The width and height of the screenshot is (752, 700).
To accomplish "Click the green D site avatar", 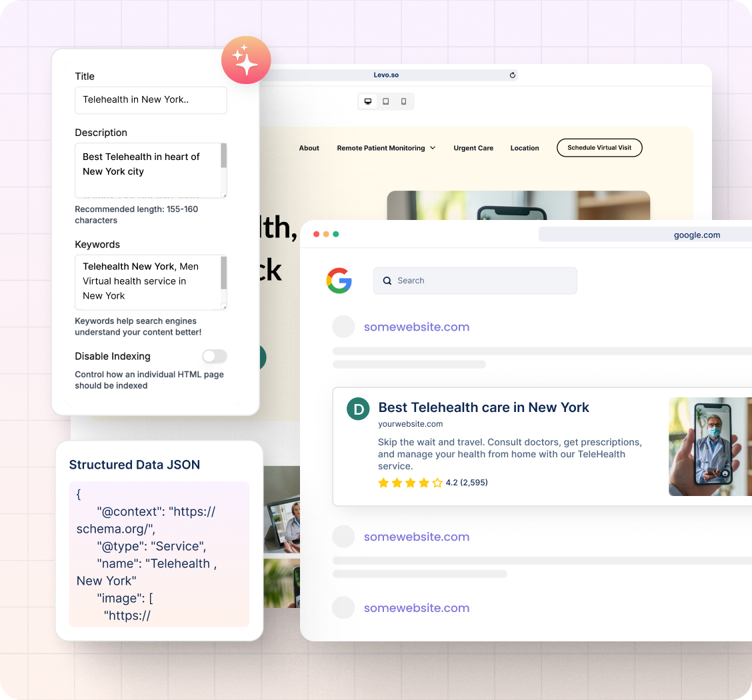I will tap(358, 409).
